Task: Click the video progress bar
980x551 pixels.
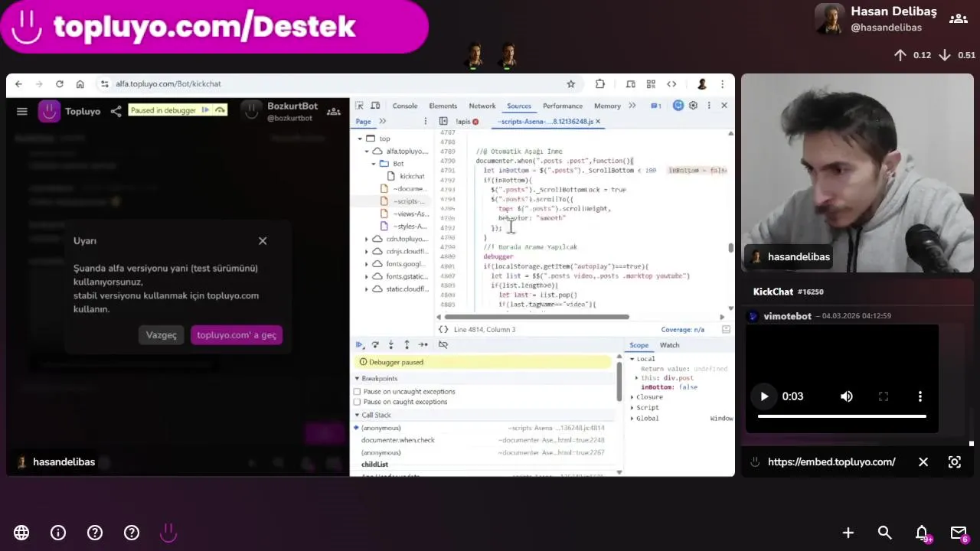Action: [x=841, y=416]
